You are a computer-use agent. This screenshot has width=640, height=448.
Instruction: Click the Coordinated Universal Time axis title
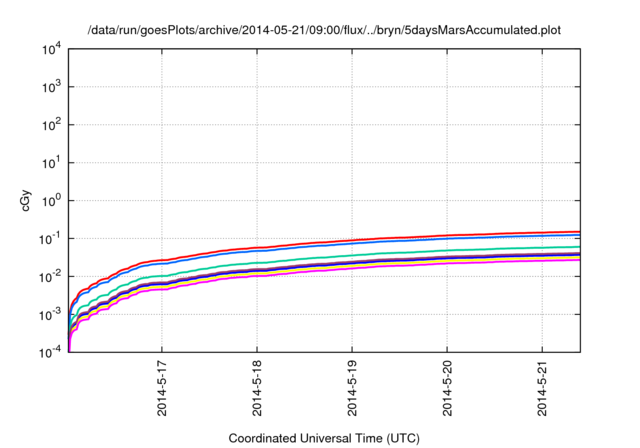324,438
